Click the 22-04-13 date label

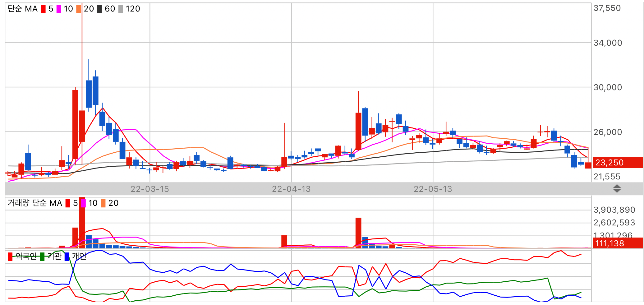coord(291,189)
